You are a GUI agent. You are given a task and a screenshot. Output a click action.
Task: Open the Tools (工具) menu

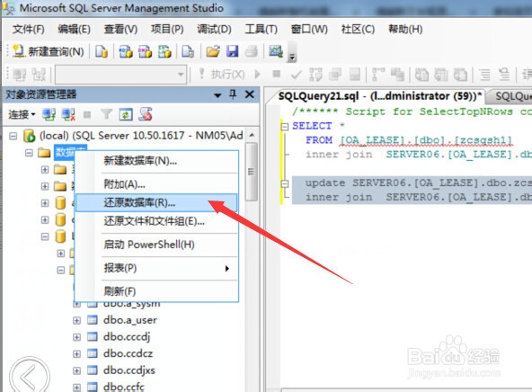[262, 29]
